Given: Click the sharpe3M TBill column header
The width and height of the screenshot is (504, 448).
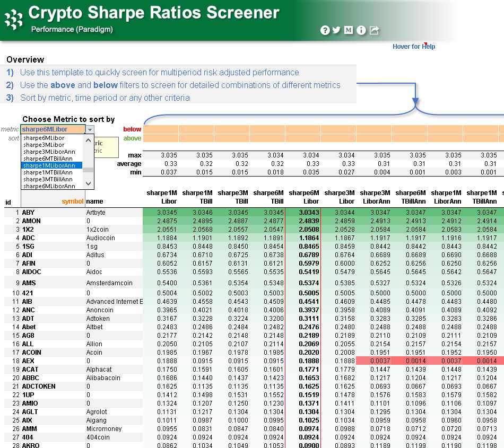Looking at the screenshot, I should point(233,197).
